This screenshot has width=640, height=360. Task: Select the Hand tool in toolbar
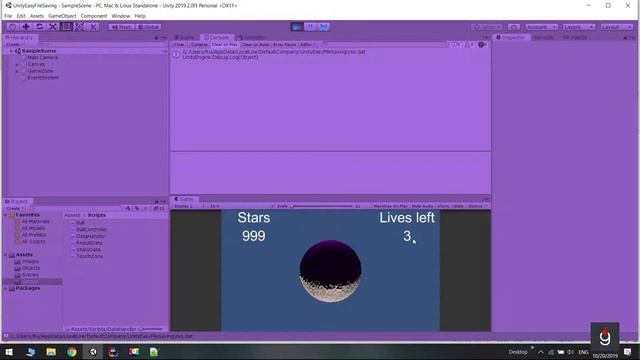click(12, 27)
